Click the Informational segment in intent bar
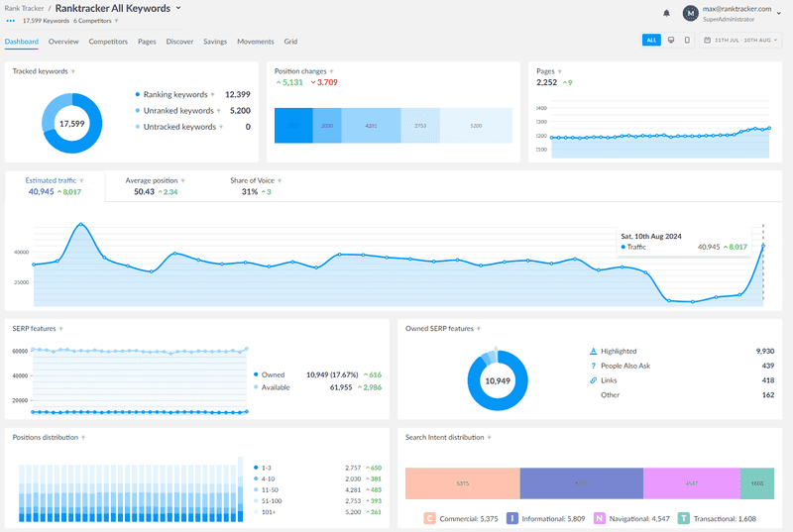 [581, 483]
